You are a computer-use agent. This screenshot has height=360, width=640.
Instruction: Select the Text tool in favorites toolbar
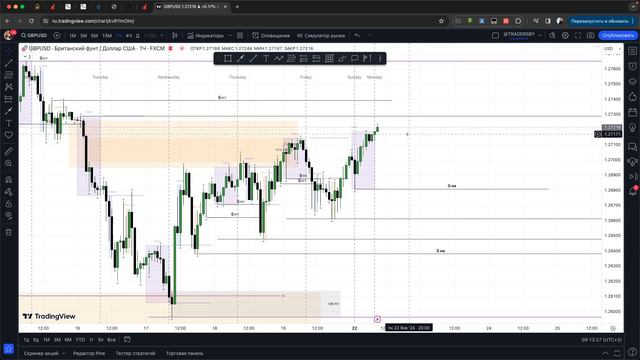click(x=266, y=58)
